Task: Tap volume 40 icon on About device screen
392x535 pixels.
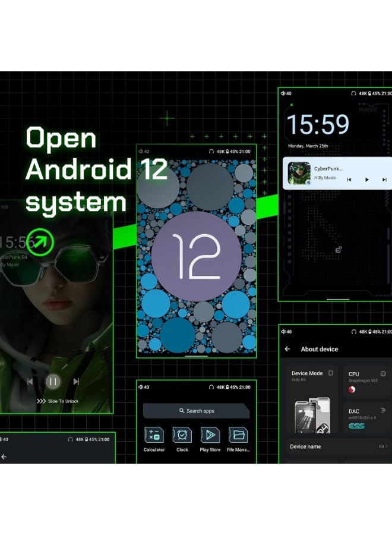Action: click(x=286, y=331)
